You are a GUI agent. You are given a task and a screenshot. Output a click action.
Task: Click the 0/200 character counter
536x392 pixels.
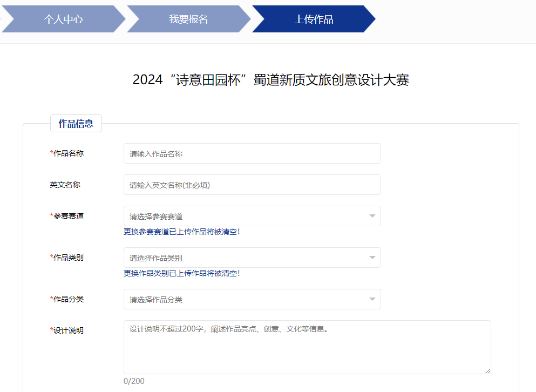point(134,381)
